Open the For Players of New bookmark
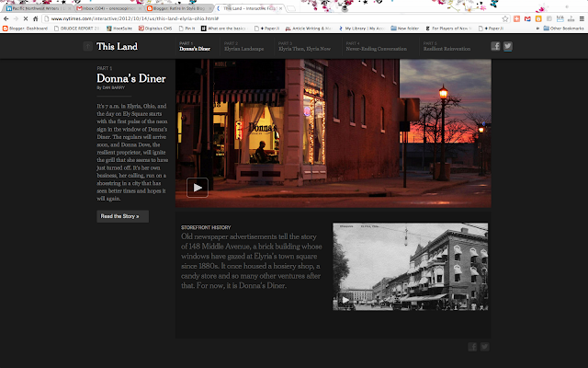 coord(448,29)
